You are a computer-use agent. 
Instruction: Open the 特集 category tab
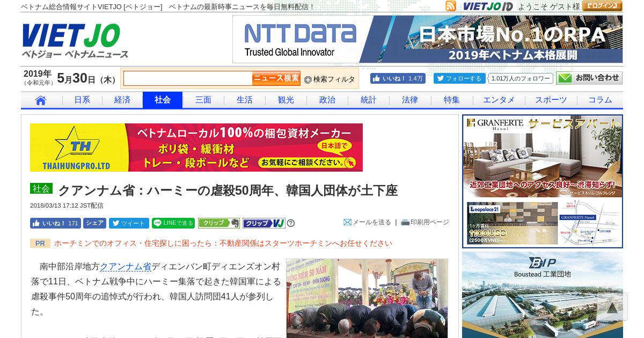[452, 100]
